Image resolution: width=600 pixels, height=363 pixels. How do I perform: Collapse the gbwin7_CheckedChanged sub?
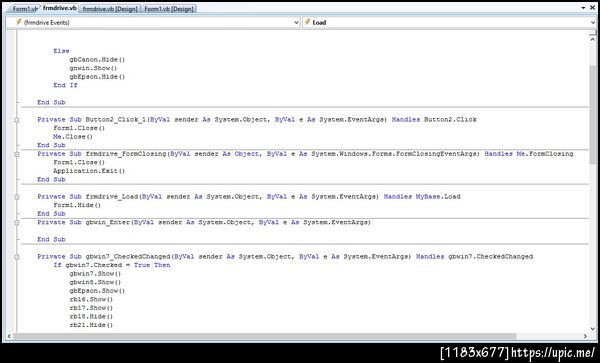point(16,257)
